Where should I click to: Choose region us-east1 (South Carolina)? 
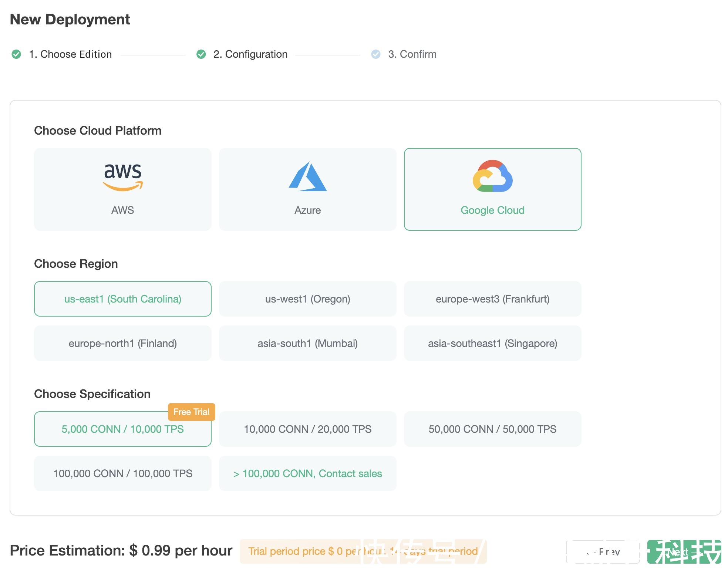pyautogui.click(x=122, y=299)
